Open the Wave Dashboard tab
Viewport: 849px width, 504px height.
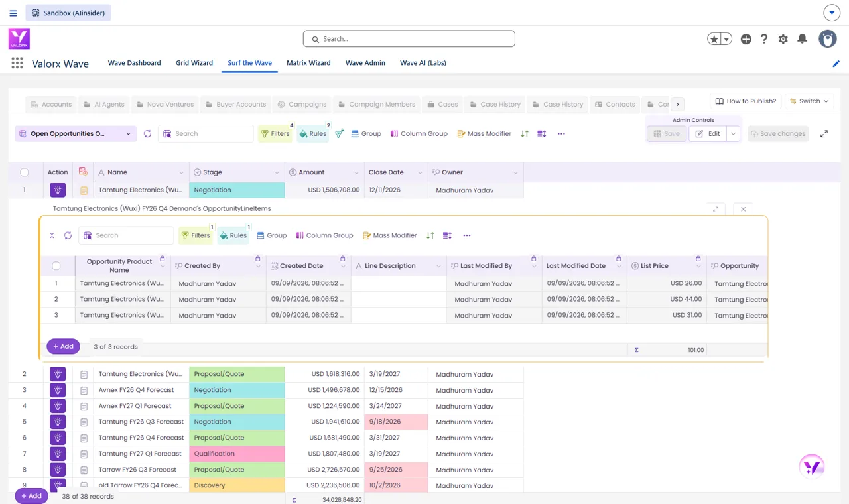tap(135, 63)
